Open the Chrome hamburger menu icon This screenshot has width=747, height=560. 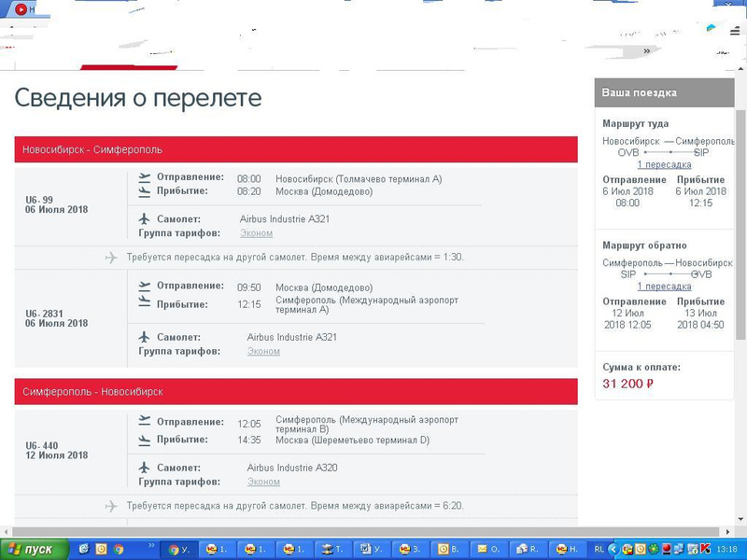735,31
